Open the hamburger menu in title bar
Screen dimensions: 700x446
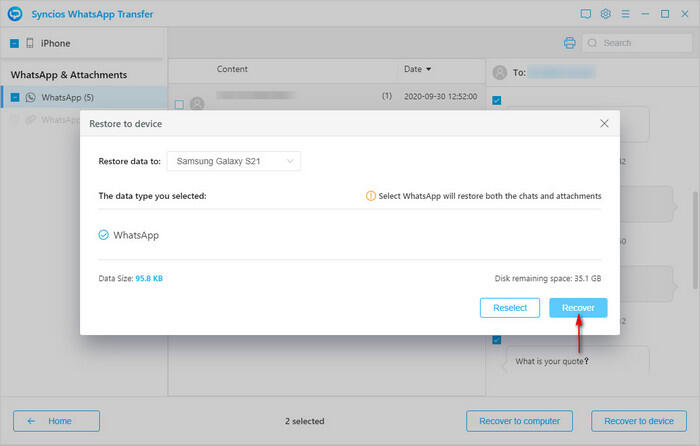[x=626, y=15]
